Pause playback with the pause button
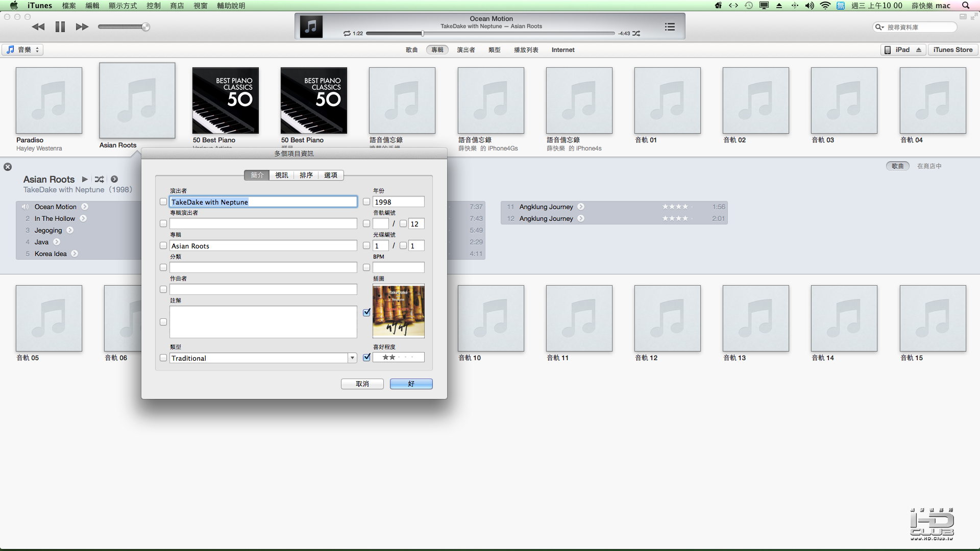The image size is (980, 551). pos(60,27)
